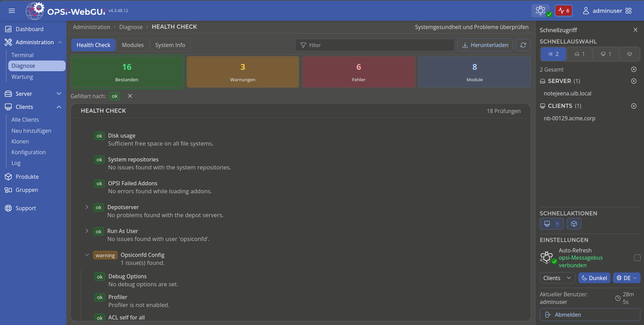Toggle the Dunkel theme button
This screenshot has width=644, height=325.
point(594,278)
